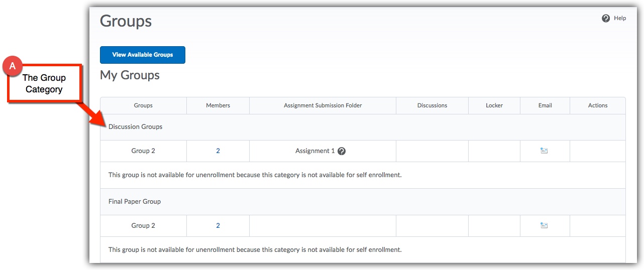Viewport: 644px width, 270px height.
Task: Click The Group Category callout box
Action: coord(44,84)
